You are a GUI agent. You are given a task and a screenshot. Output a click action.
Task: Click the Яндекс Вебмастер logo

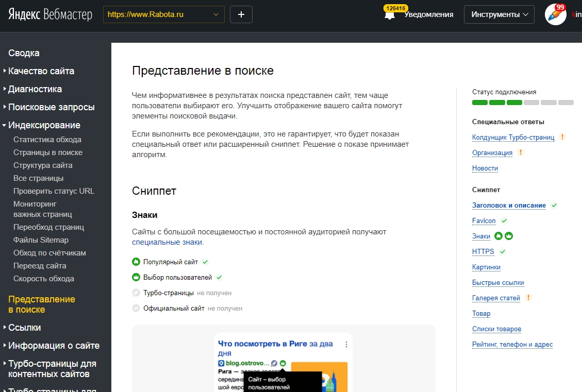pyautogui.click(x=50, y=14)
